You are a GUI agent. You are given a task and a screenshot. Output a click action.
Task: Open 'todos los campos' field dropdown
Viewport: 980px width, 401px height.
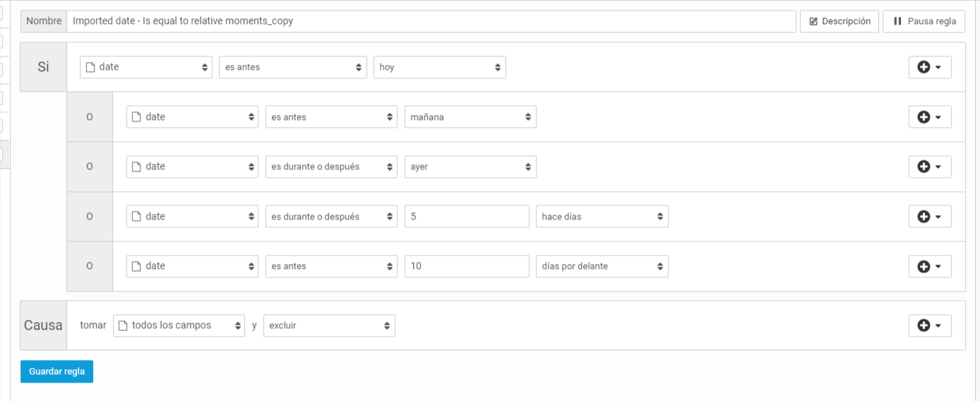pos(179,325)
